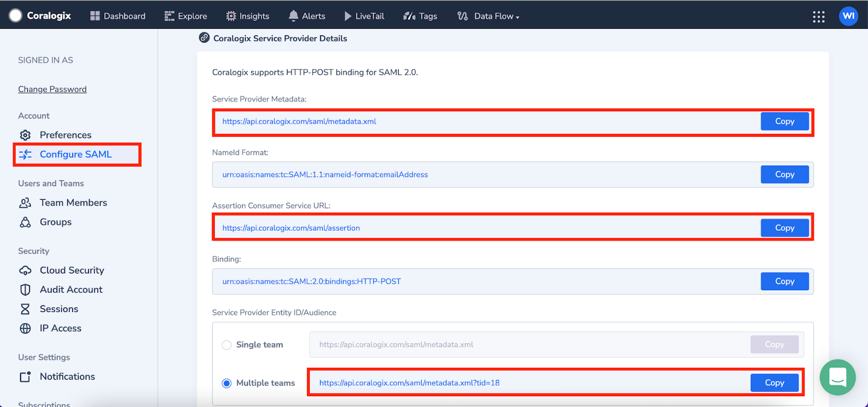
Task: Click the Preferences gear icon
Action: pos(25,135)
